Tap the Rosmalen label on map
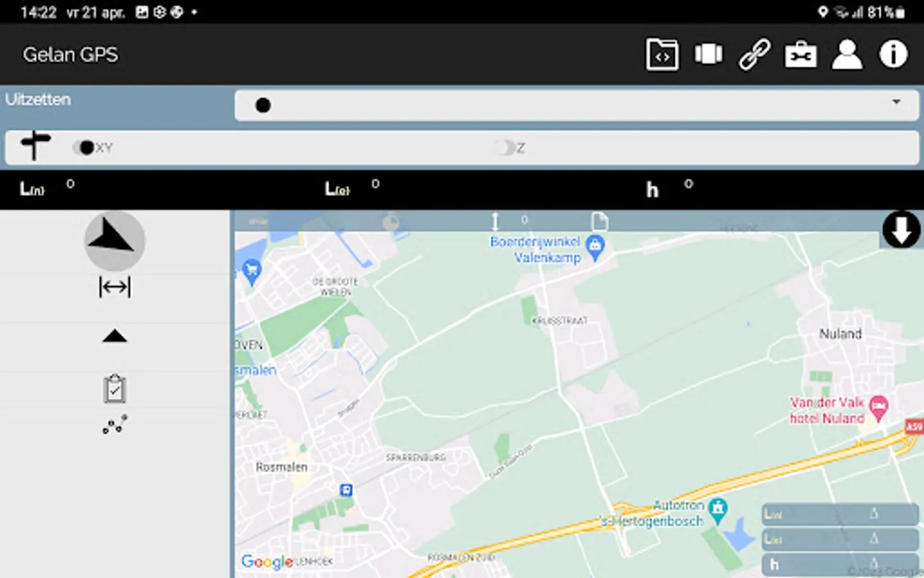This screenshot has height=578, width=924. [x=282, y=467]
